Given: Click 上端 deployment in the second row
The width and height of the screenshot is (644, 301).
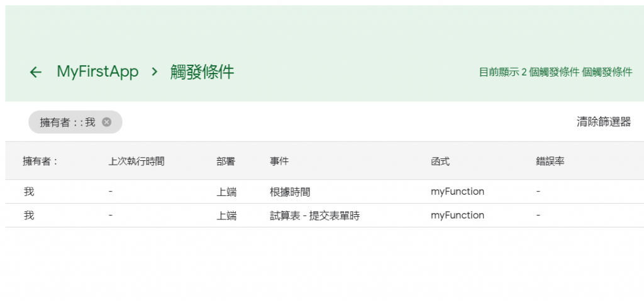Looking at the screenshot, I should (x=226, y=215).
